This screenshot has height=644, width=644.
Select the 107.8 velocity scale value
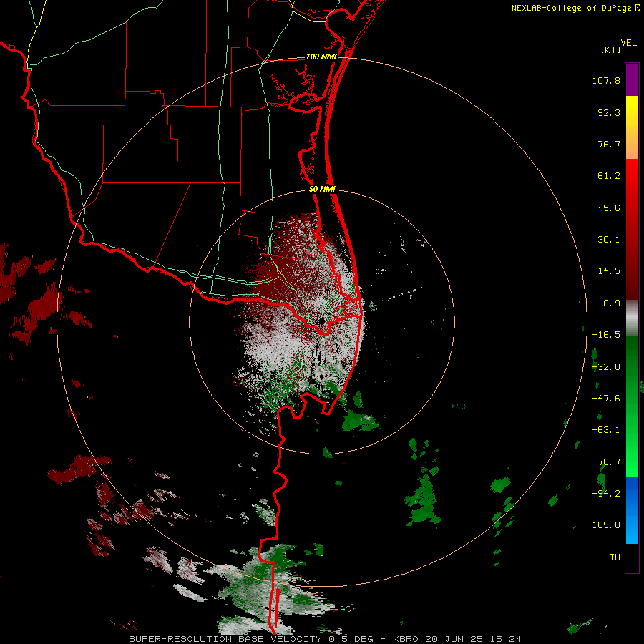(606, 80)
